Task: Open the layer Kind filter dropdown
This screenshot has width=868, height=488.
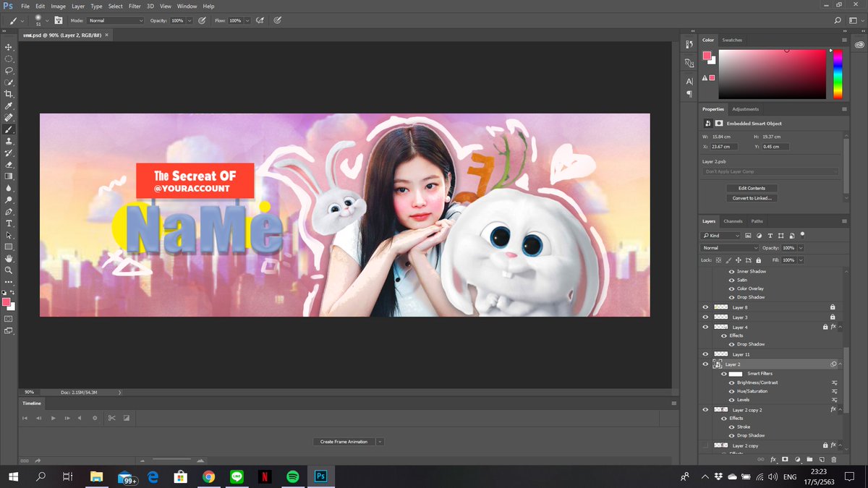Action: pos(721,236)
